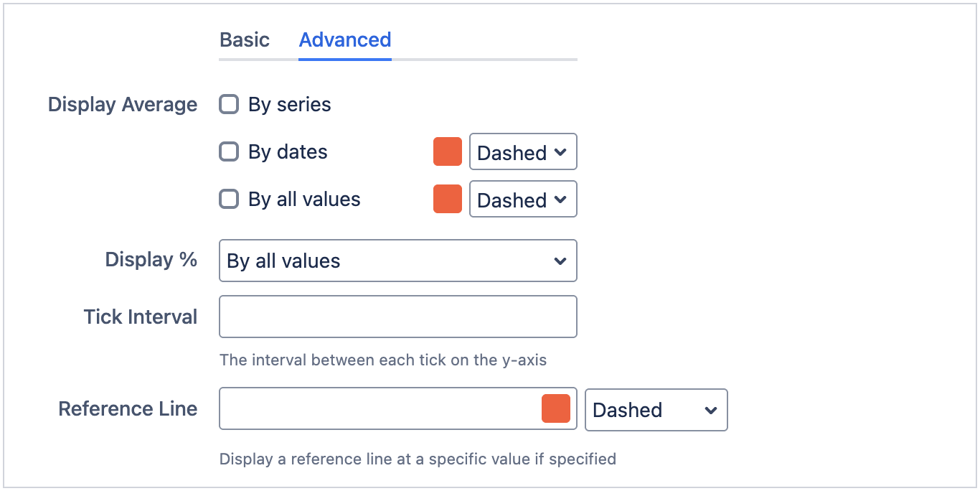Select the Advanced tab
The image size is (980, 491).
pyautogui.click(x=344, y=40)
